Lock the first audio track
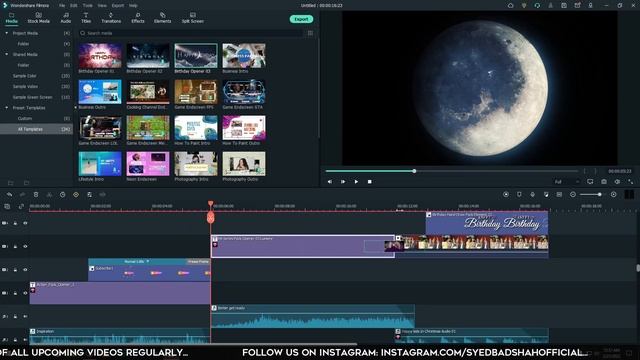Viewport: 640px width, 360px height. coord(16,316)
